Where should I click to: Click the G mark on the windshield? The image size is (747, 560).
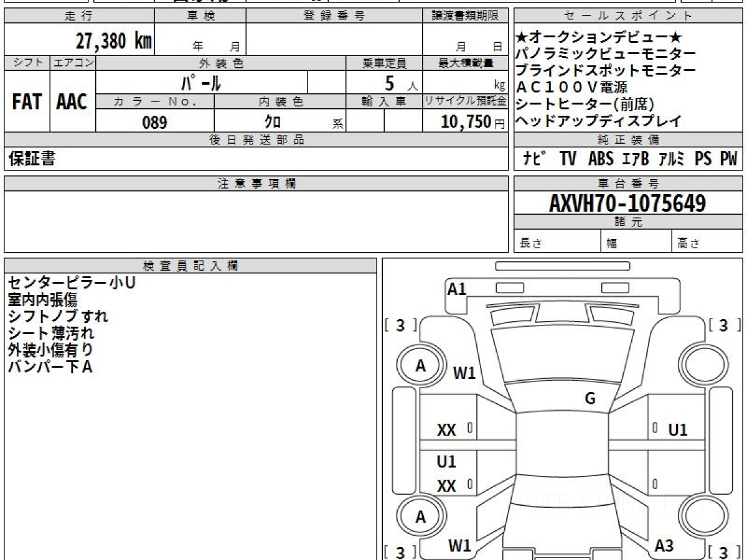click(590, 399)
